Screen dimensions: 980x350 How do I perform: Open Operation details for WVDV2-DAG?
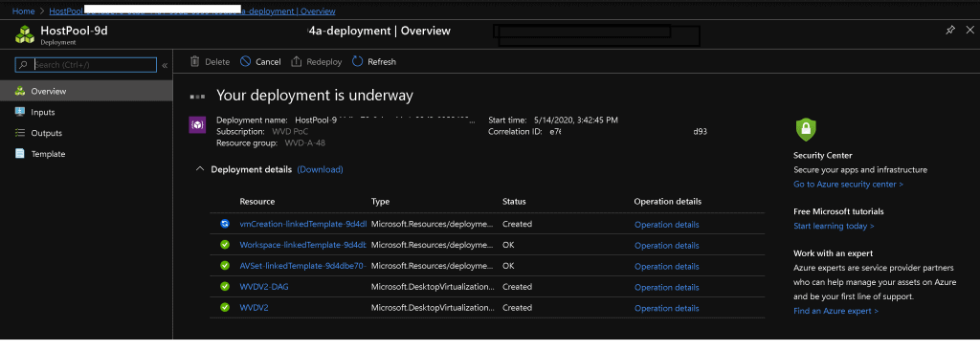666,288
